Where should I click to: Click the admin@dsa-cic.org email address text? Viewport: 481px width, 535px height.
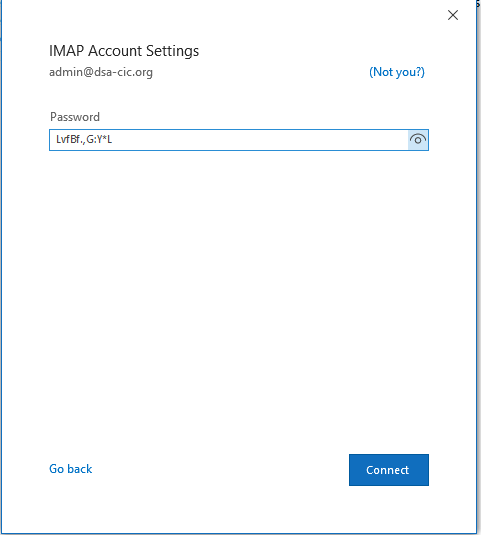coord(101,72)
